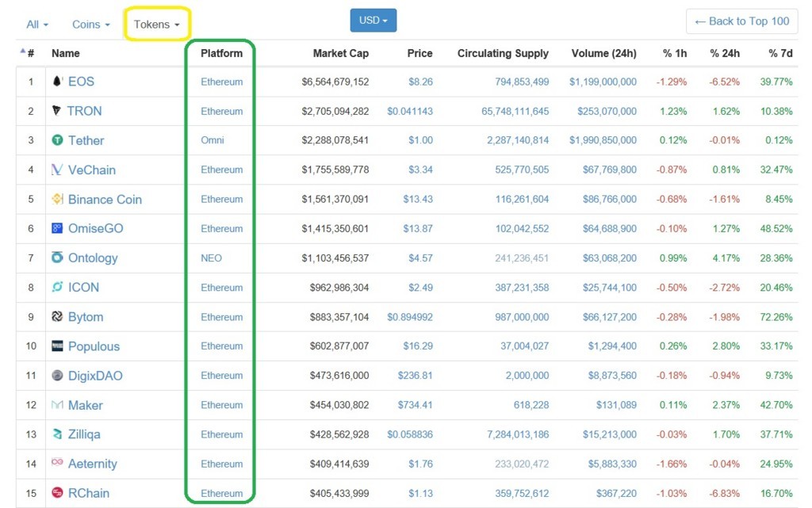Click Bytom 7d change 72.26%
Screen dimensions: 812x508
click(x=776, y=317)
